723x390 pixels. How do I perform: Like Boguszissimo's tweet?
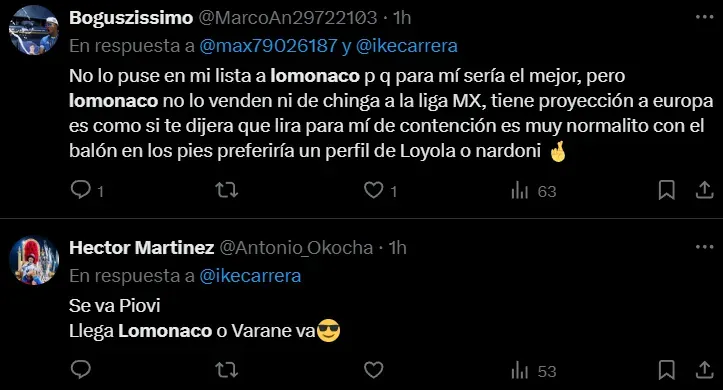point(373,190)
